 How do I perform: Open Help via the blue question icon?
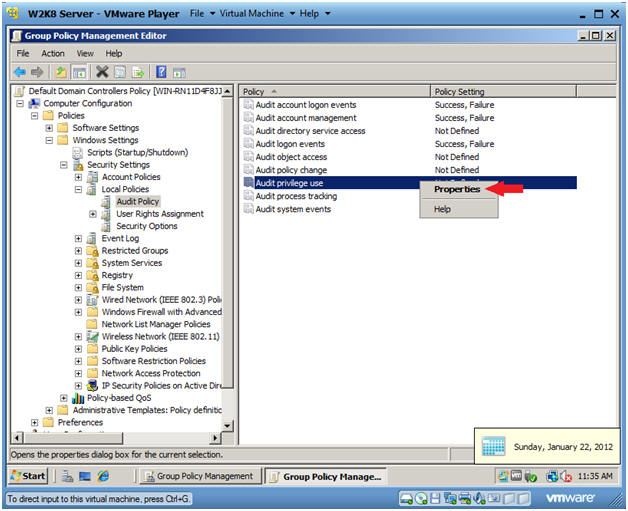pyautogui.click(x=161, y=72)
